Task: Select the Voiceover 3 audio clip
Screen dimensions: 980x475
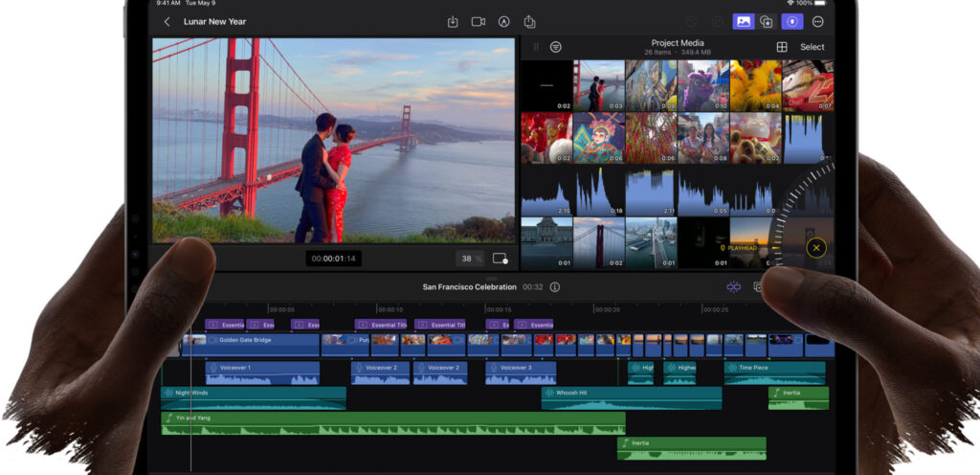Action: [521, 373]
